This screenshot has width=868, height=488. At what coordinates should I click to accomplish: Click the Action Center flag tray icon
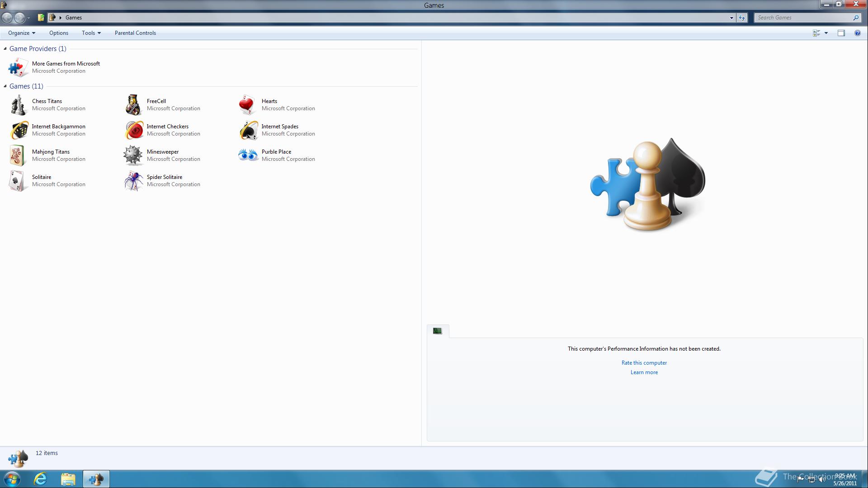(x=801, y=479)
